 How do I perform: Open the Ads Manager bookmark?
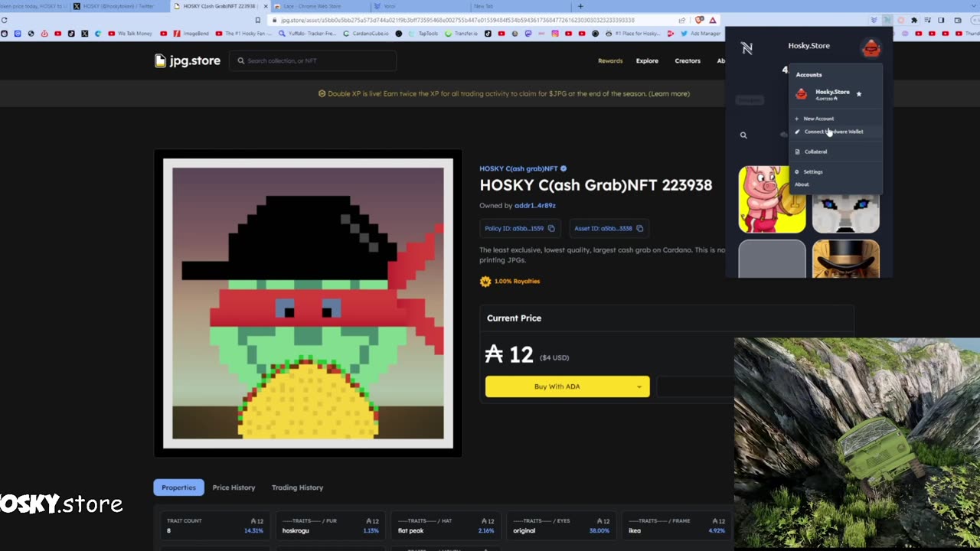pyautogui.click(x=699, y=34)
